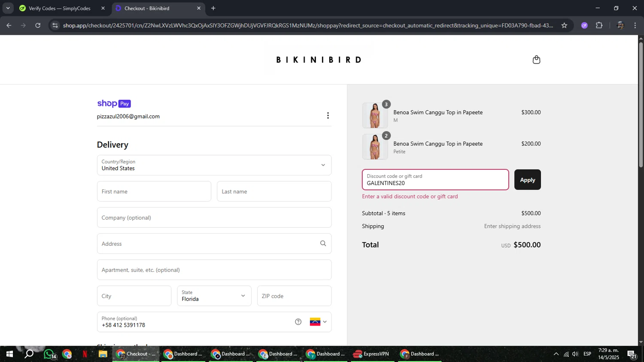
Task: Bookmark this page with the star icon
Action: click(x=564, y=25)
